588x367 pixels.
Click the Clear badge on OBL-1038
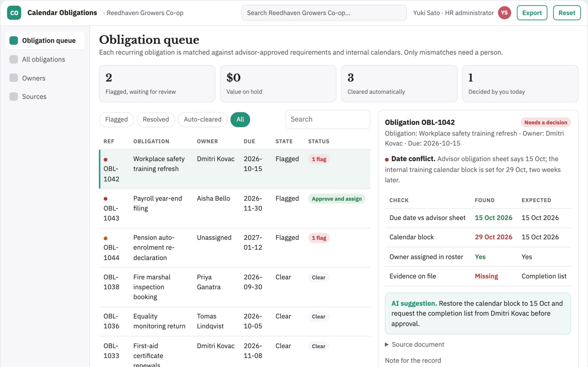[319, 277]
